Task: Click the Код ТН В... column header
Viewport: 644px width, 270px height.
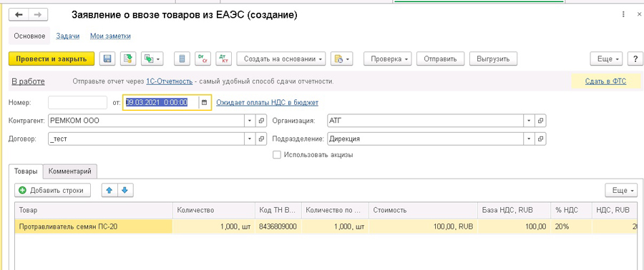Action: tap(278, 210)
